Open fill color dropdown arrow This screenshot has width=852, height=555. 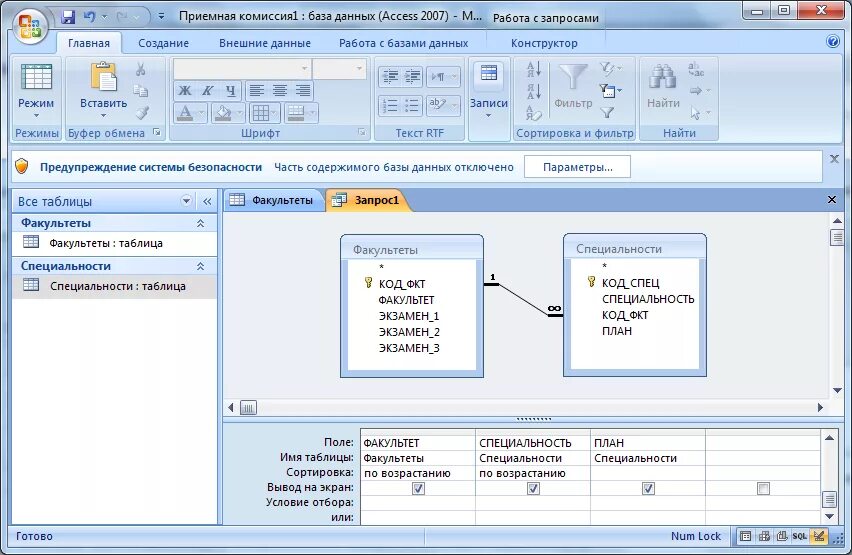tap(239, 113)
